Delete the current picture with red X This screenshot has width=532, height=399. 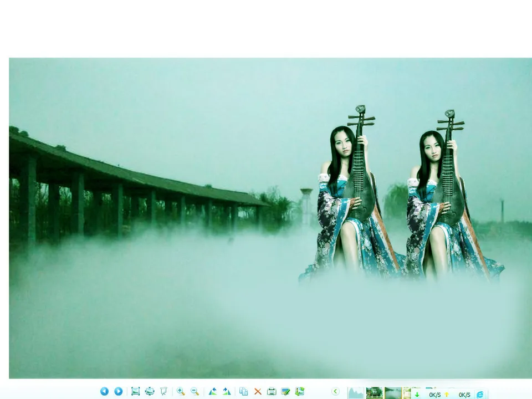[x=258, y=391]
